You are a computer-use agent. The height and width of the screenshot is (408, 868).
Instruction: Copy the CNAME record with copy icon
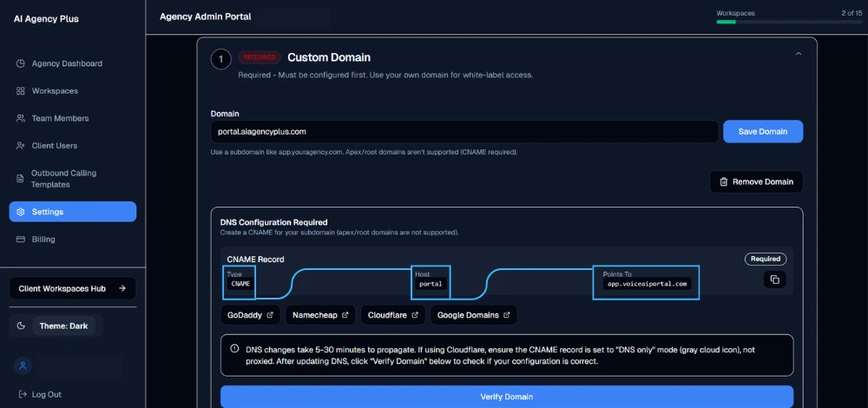tap(775, 280)
